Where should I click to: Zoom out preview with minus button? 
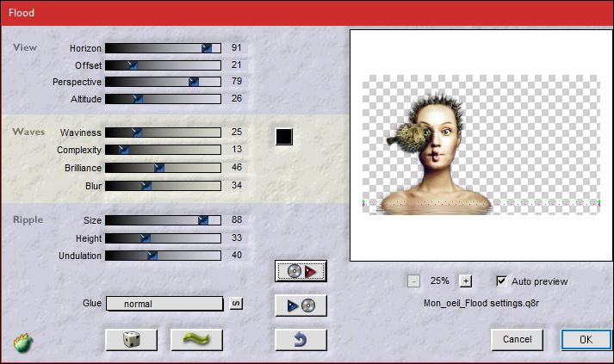click(413, 281)
